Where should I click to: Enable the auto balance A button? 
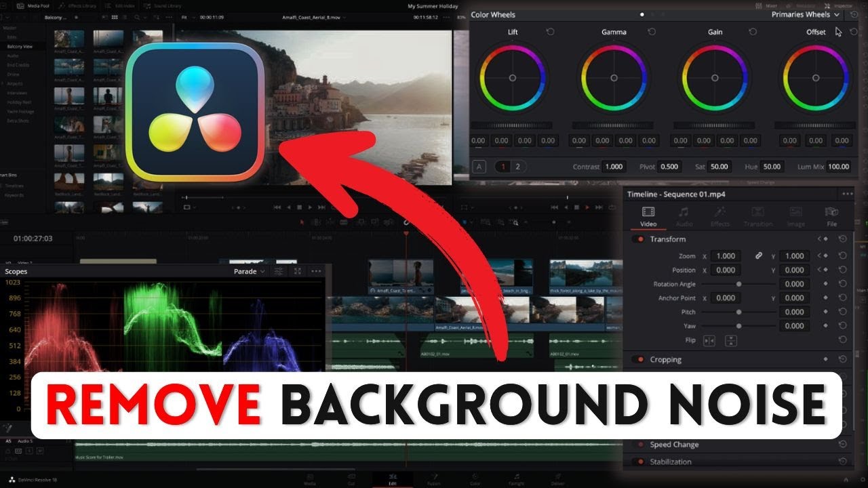(479, 167)
